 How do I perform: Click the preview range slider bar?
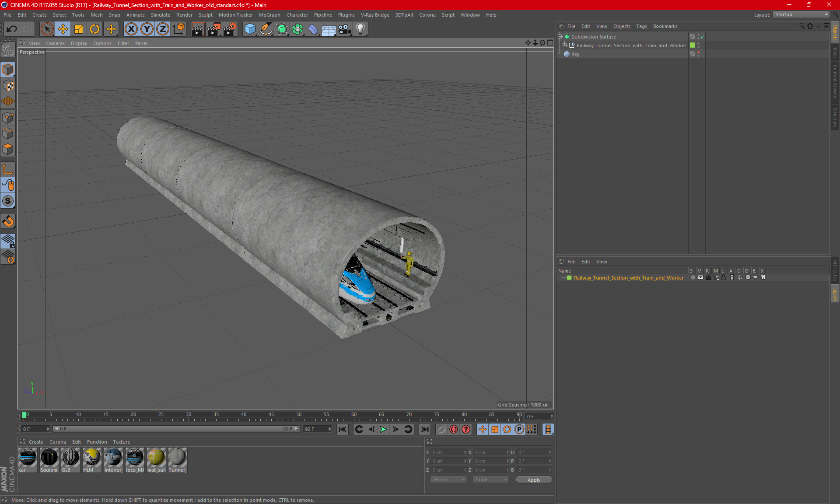176,429
